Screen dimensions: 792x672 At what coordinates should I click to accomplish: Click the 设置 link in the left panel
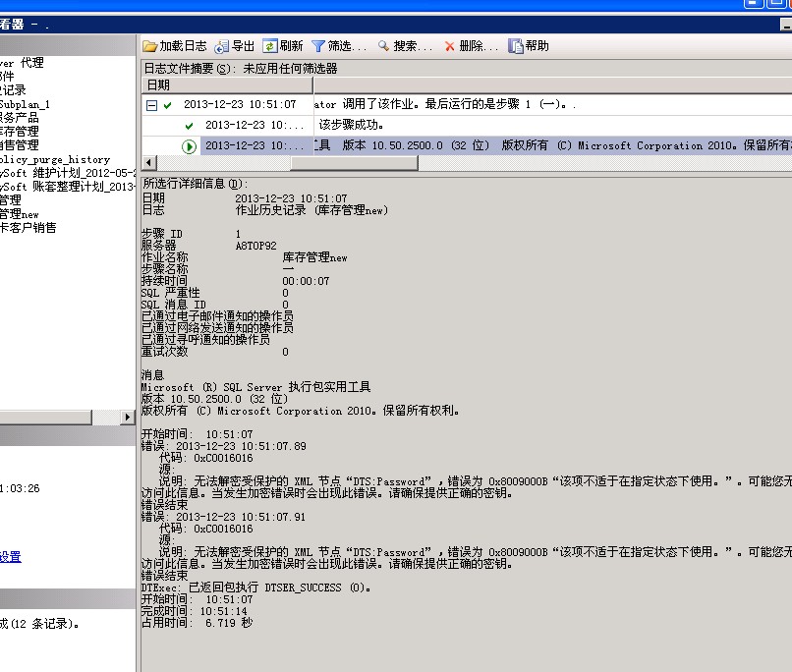10,557
